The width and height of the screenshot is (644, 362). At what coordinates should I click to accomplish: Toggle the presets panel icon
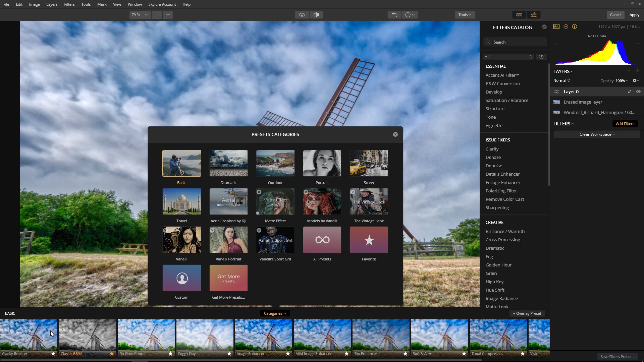tap(519, 15)
